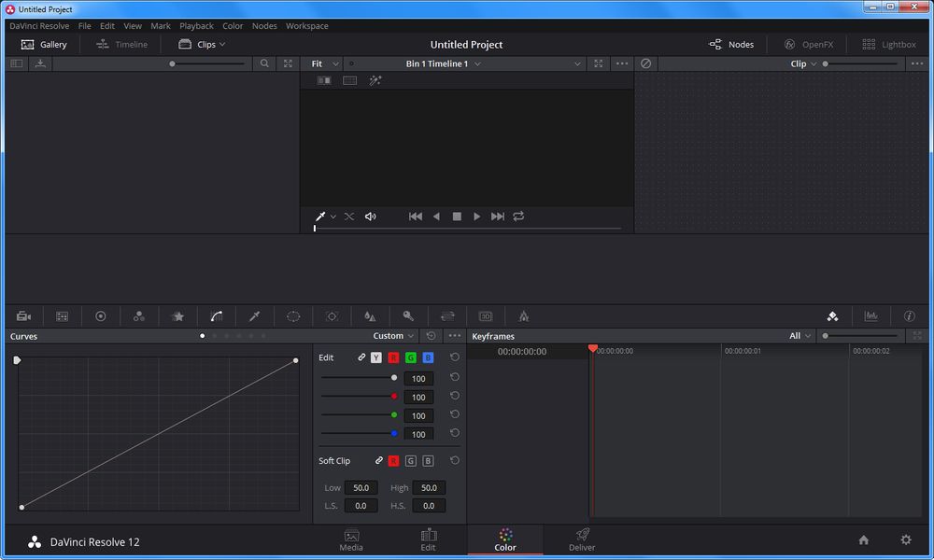
Task: Select the Curves palette icon
Action: [216, 315]
